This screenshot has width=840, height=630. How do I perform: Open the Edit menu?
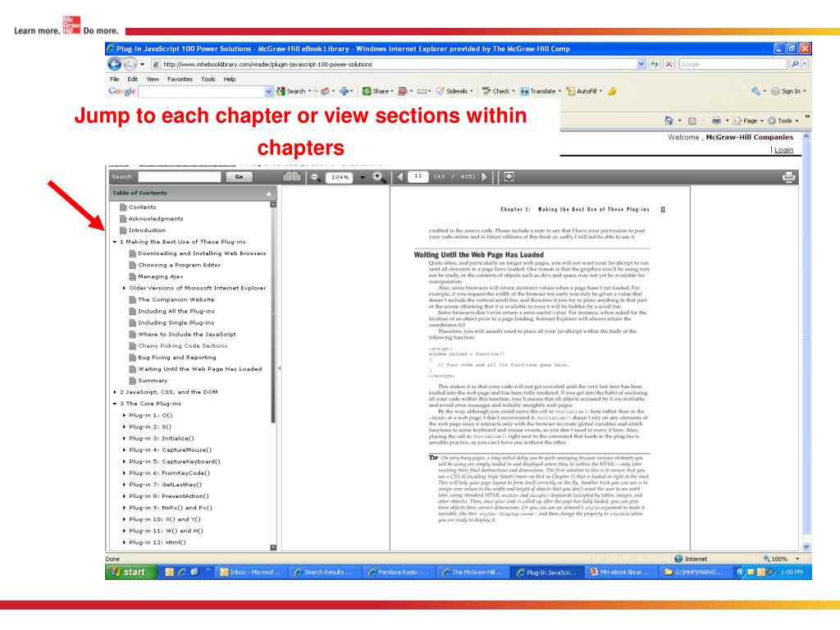click(132, 80)
